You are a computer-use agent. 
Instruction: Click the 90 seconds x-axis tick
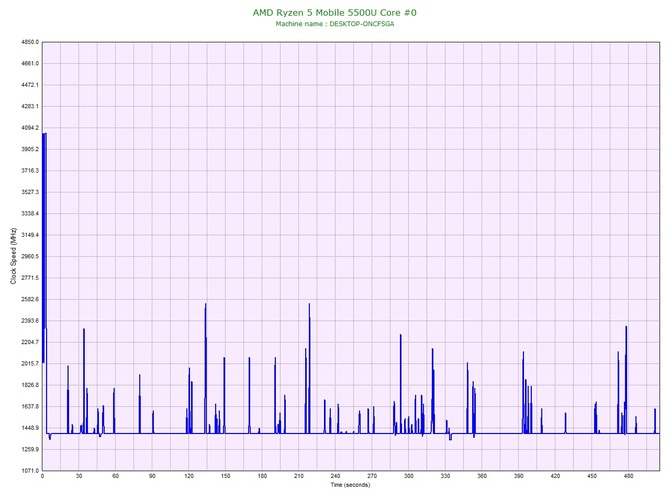[152, 476]
